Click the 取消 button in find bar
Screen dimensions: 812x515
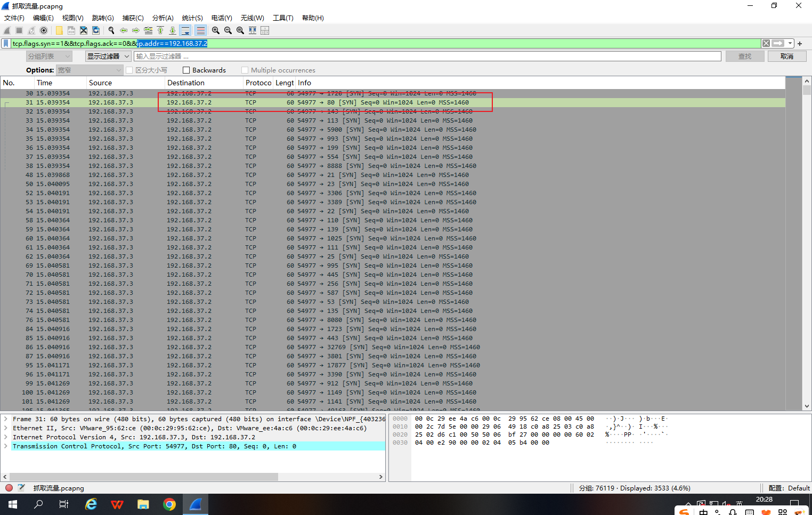point(787,56)
